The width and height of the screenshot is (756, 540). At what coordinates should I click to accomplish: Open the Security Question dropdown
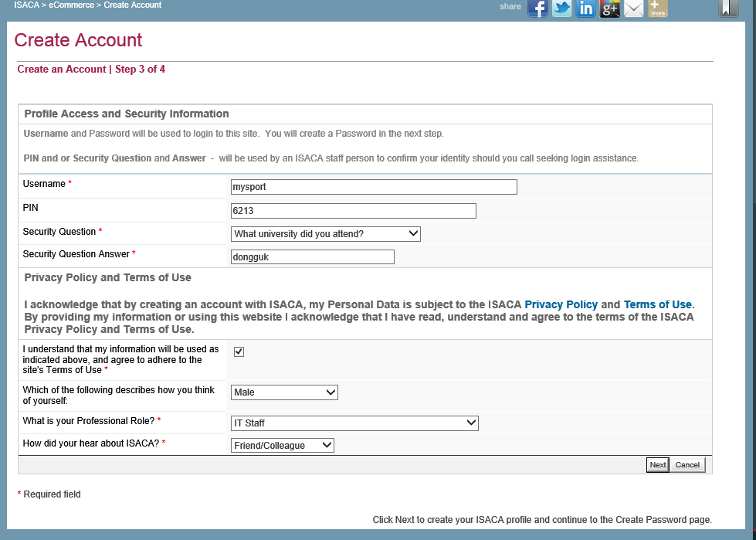pos(325,234)
